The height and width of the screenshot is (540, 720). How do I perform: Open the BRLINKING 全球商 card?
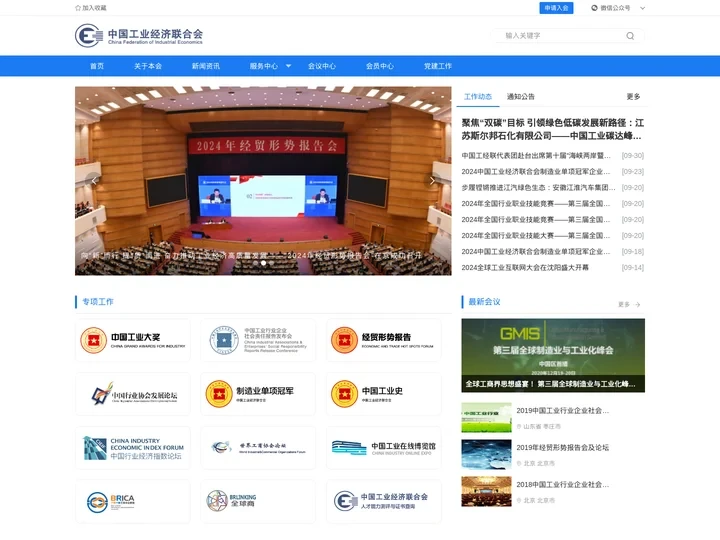tap(258, 501)
